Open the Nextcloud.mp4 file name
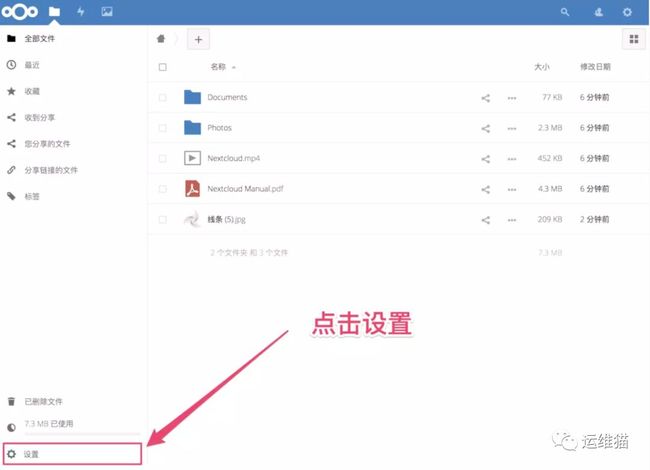Viewport: 650px width, 470px height. point(234,158)
